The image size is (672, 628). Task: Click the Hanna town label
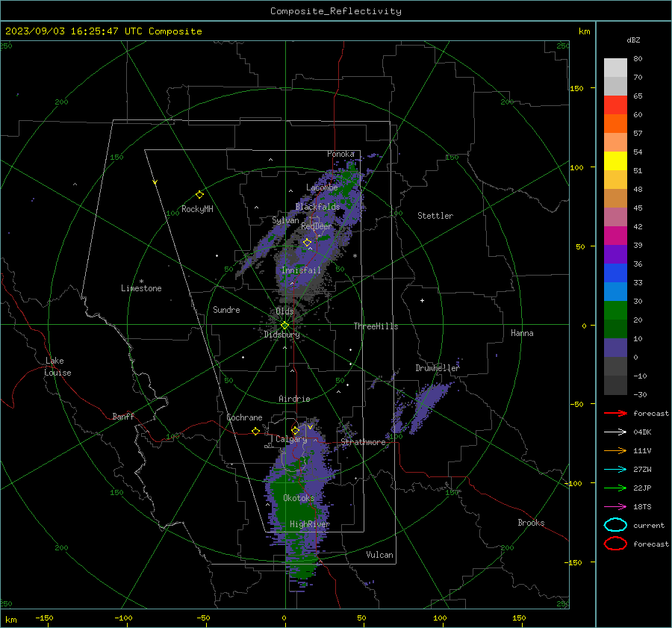pyautogui.click(x=522, y=333)
